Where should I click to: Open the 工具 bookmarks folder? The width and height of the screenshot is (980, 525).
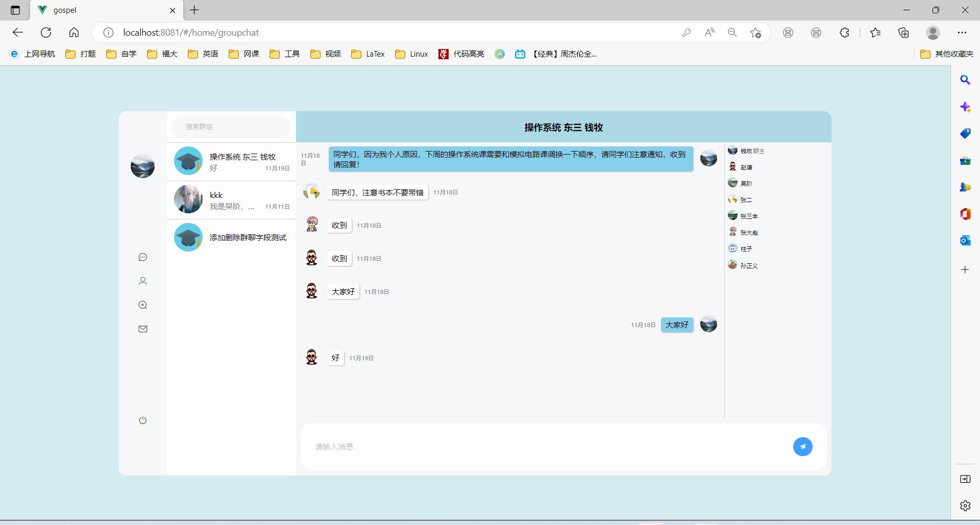click(x=285, y=54)
